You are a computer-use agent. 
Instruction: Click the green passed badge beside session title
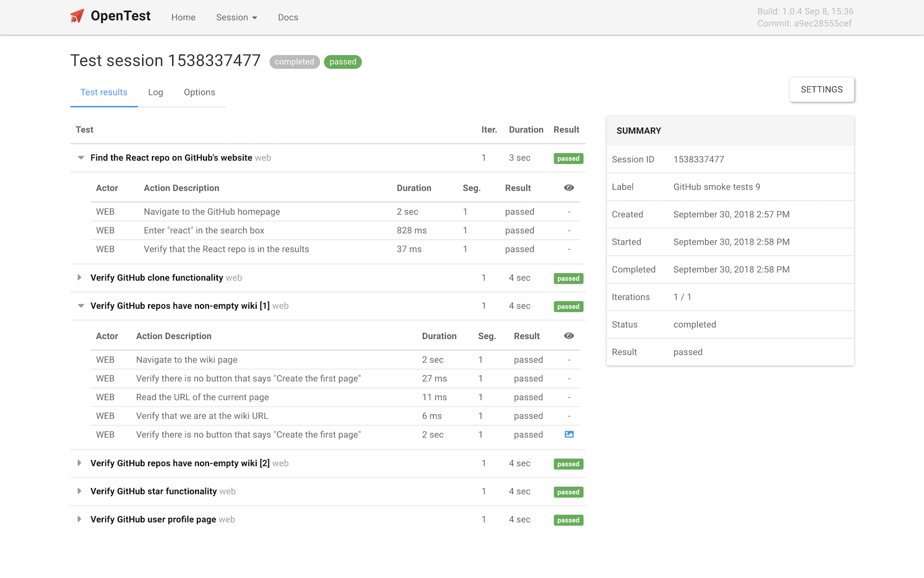[x=343, y=62]
